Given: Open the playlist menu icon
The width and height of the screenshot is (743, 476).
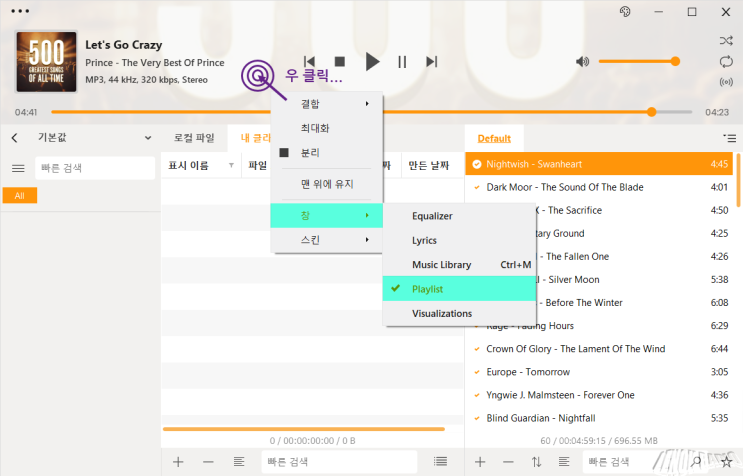Looking at the screenshot, I should (729, 138).
